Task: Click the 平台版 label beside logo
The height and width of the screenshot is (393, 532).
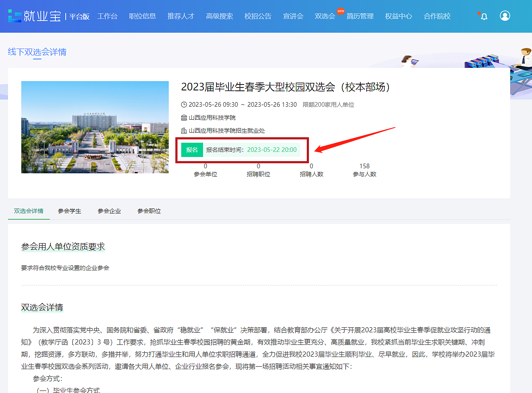Action: (x=80, y=17)
